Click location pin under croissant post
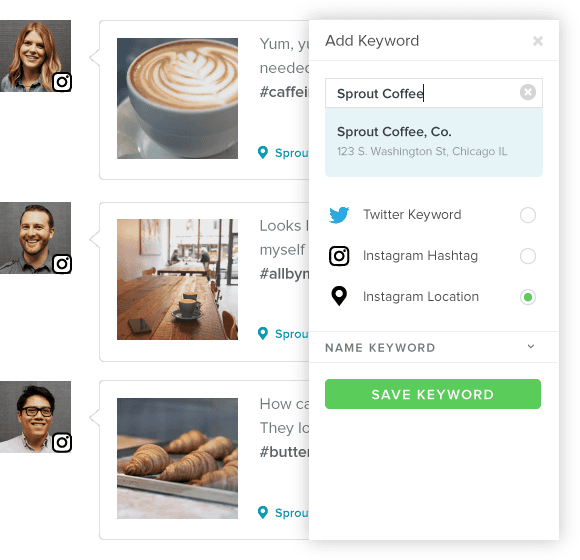580x560 pixels. [x=263, y=512]
